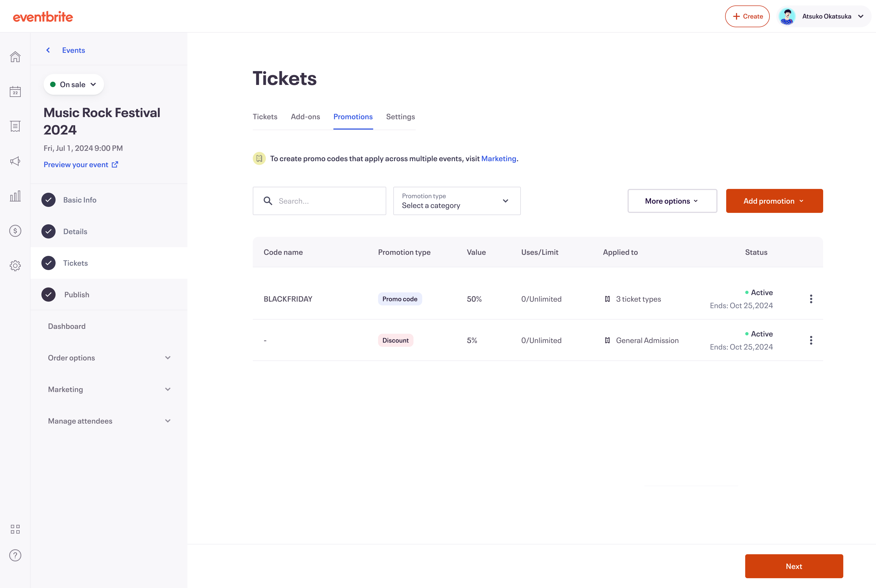Open Preview your event link
This screenshot has width=876, height=588.
point(76,164)
